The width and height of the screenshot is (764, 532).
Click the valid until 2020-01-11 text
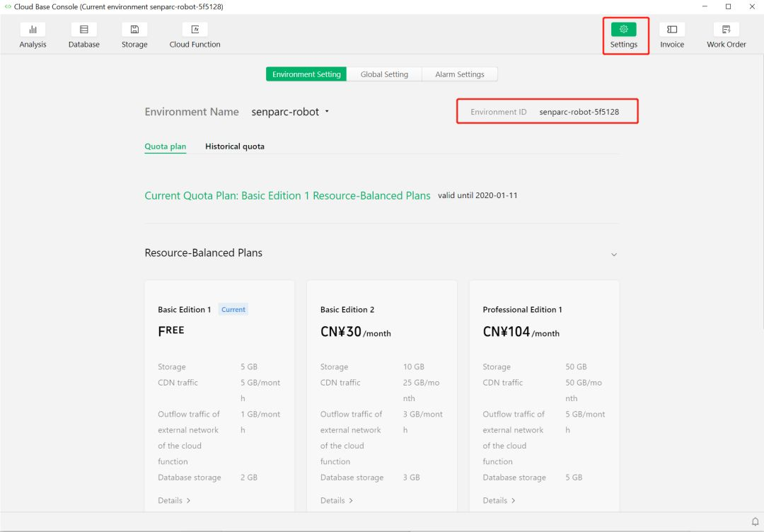tap(477, 195)
